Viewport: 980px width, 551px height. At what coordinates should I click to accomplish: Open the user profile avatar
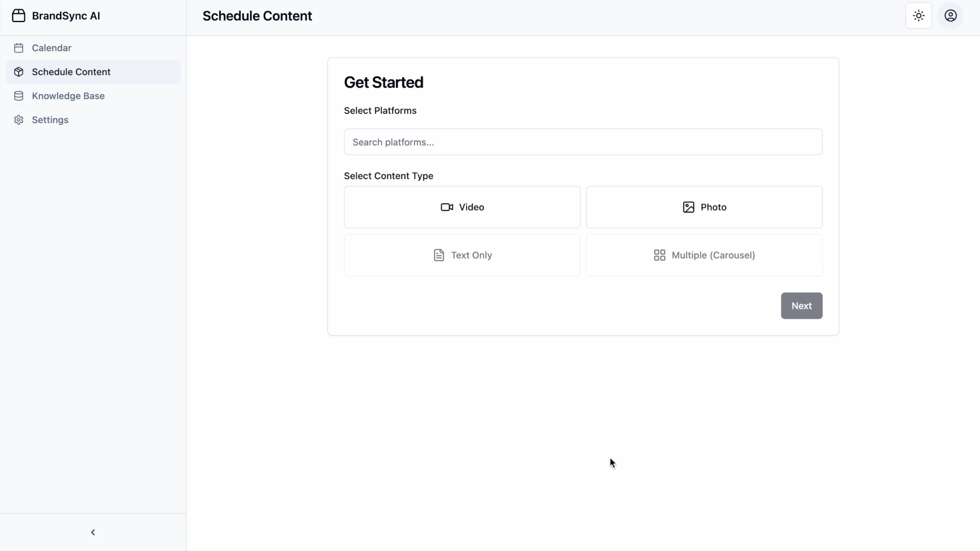pyautogui.click(x=951, y=15)
